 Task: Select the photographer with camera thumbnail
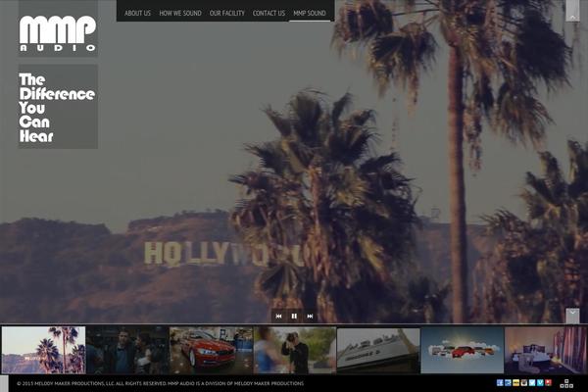295,350
